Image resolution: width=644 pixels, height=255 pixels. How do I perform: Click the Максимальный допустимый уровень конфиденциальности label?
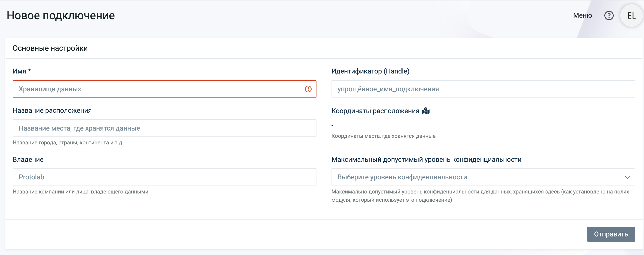click(426, 159)
